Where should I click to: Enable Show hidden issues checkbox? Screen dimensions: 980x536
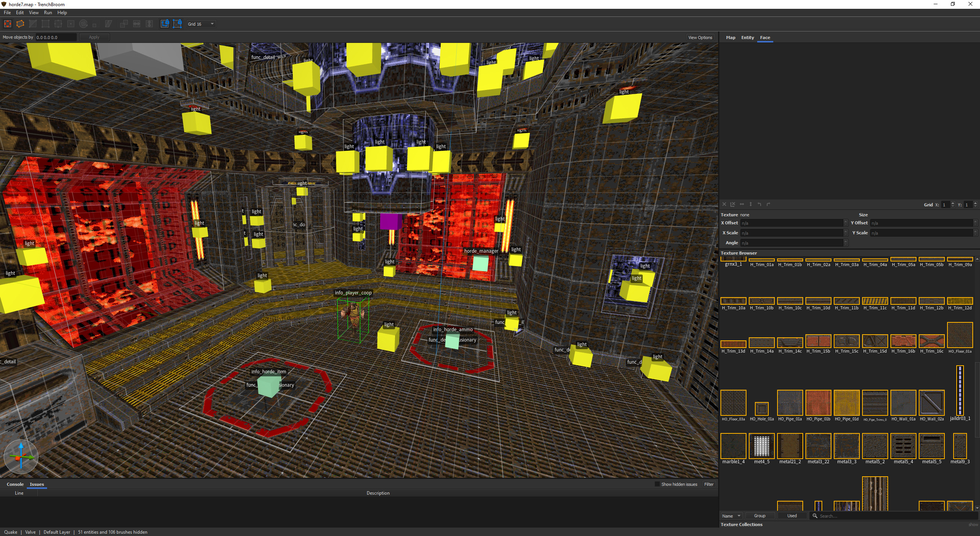(x=657, y=484)
